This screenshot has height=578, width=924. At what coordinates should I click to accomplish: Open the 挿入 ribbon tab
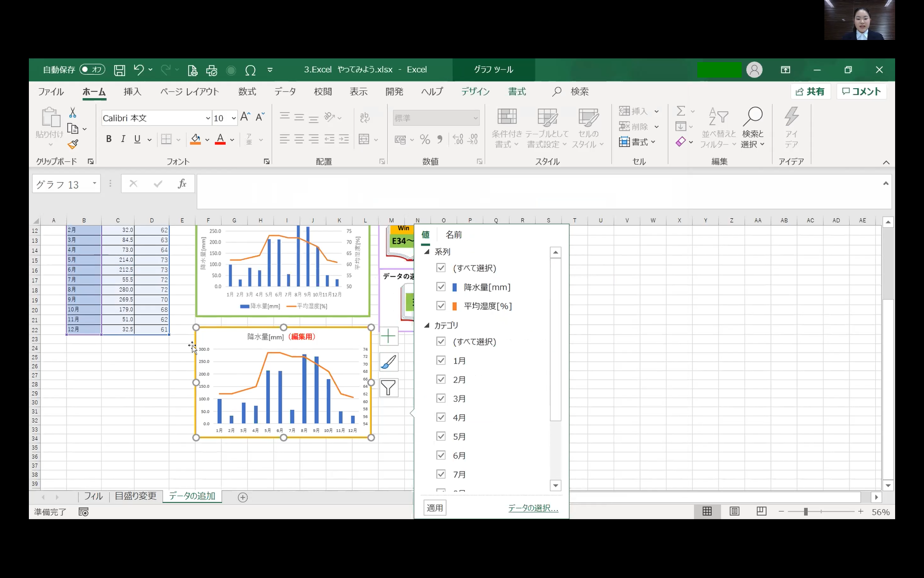tap(132, 92)
